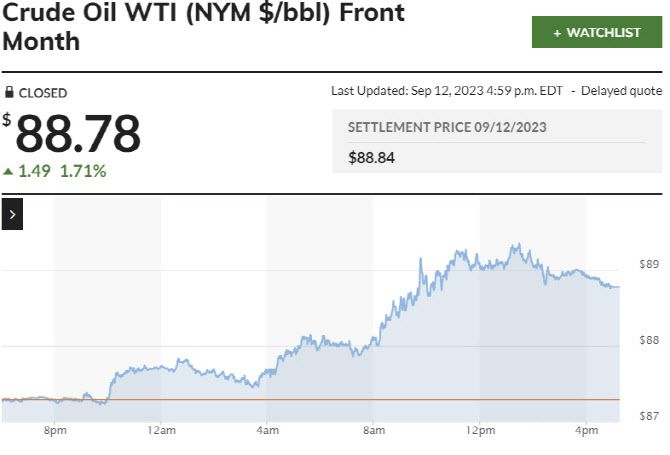Click the green up-arrow change indicator

pyautogui.click(x=8, y=171)
